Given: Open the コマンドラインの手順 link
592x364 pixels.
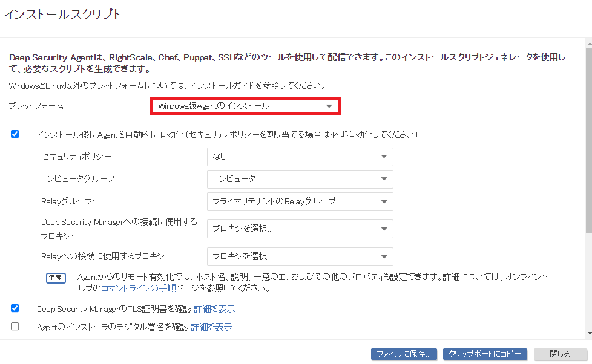Looking at the screenshot, I should point(139,288).
